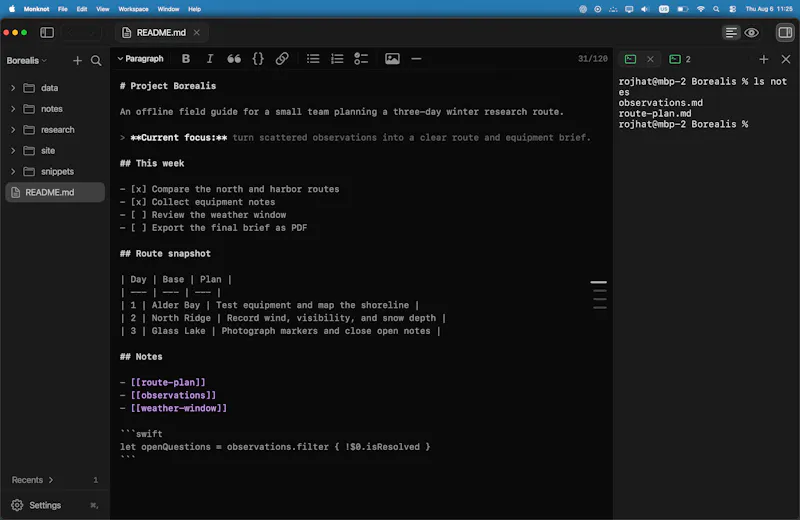Click the '## Route snapshot' heading
The width and height of the screenshot is (800, 520).
tap(165, 254)
